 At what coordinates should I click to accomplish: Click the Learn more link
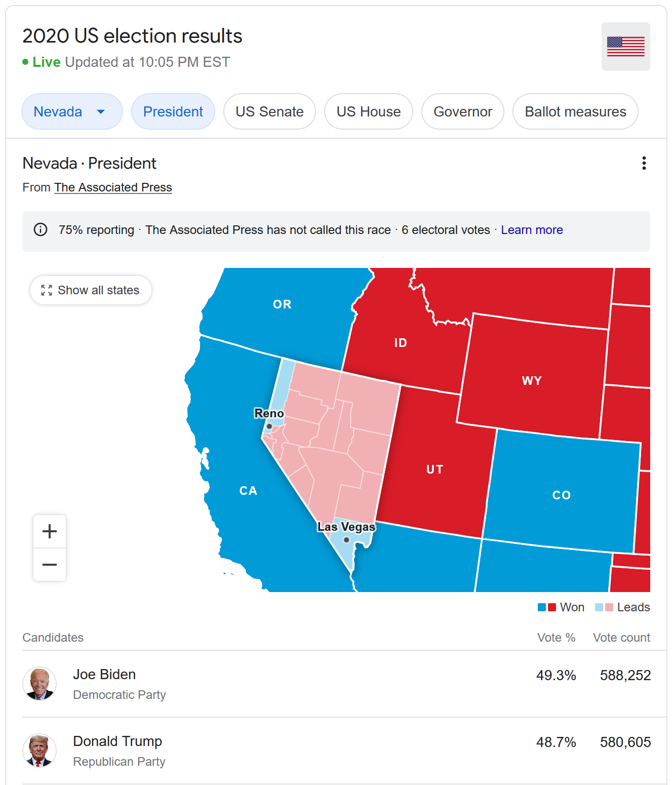[532, 230]
